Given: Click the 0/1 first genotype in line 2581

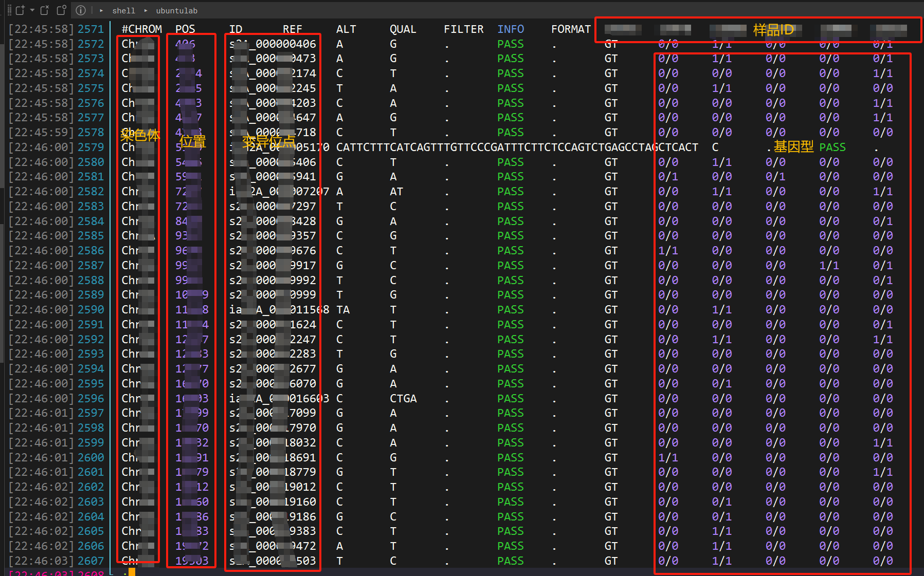Looking at the screenshot, I should click(x=668, y=177).
